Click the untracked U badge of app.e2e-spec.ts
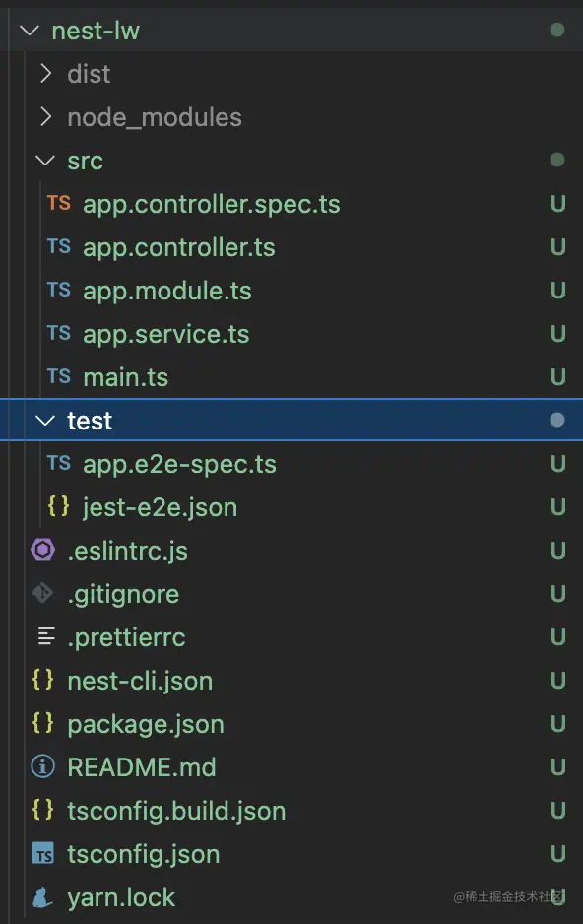Viewport: 583px width, 924px height. click(x=558, y=464)
